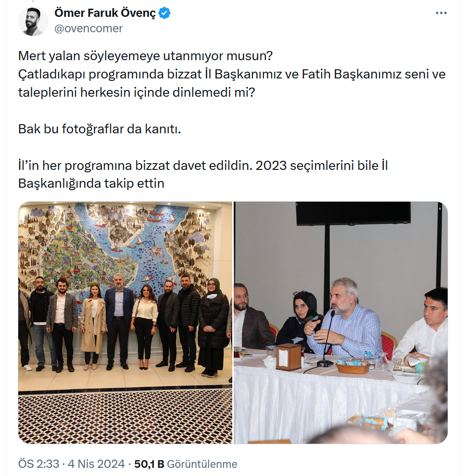Click the wooden napkin box on the table
The height and width of the screenshot is (476, 464).
(x=288, y=357)
